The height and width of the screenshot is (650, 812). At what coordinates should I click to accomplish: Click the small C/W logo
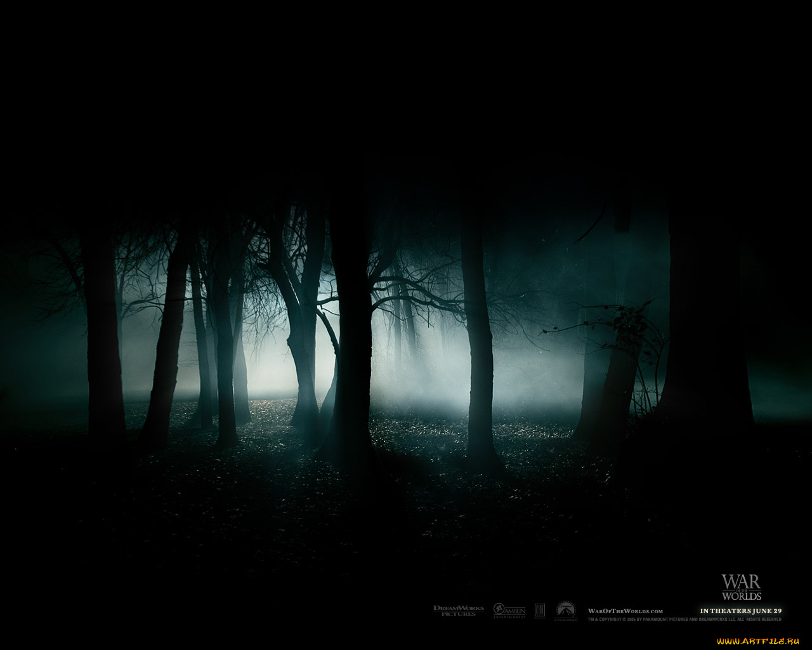pyautogui.click(x=539, y=610)
